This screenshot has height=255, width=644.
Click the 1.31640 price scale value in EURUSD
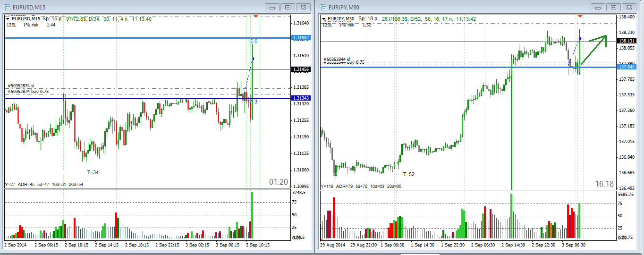click(x=300, y=23)
